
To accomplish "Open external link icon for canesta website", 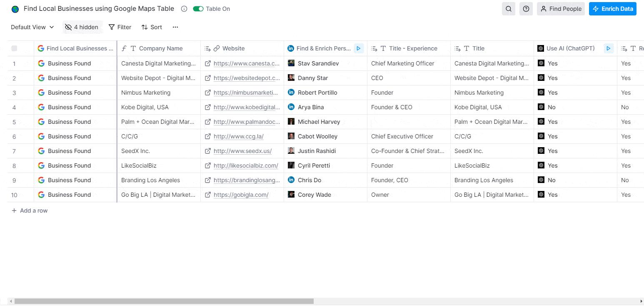I will 207,63.
